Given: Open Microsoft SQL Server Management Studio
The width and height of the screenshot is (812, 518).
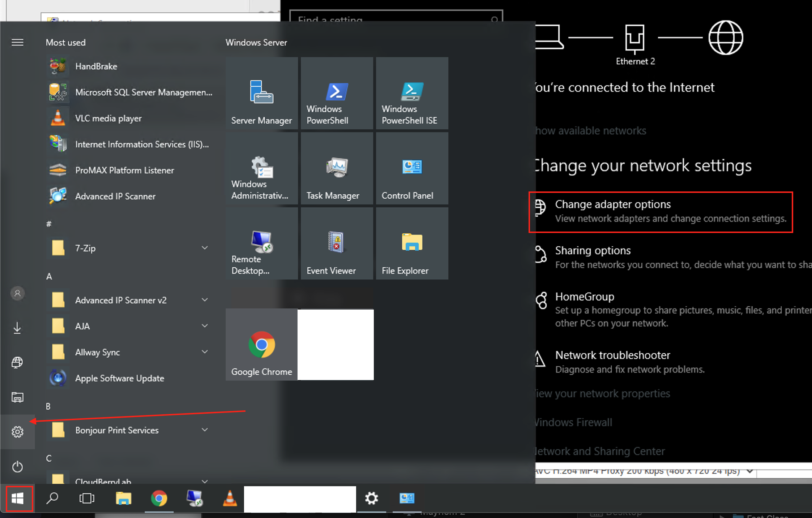Looking at the screenshot, I should point(129,92).
